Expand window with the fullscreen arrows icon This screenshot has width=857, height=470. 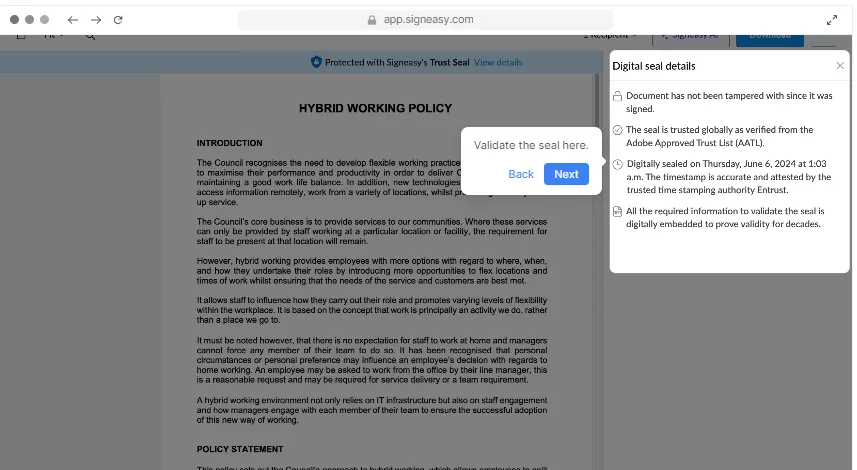coord(832,20)
